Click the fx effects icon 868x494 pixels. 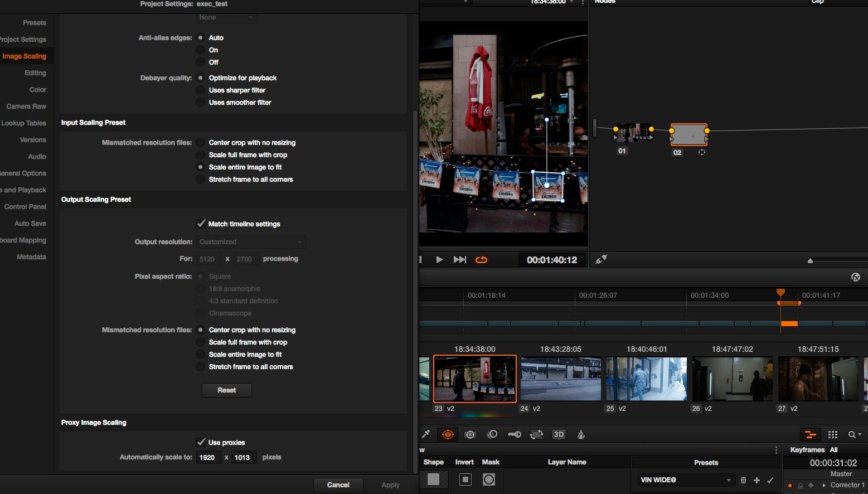856,277
